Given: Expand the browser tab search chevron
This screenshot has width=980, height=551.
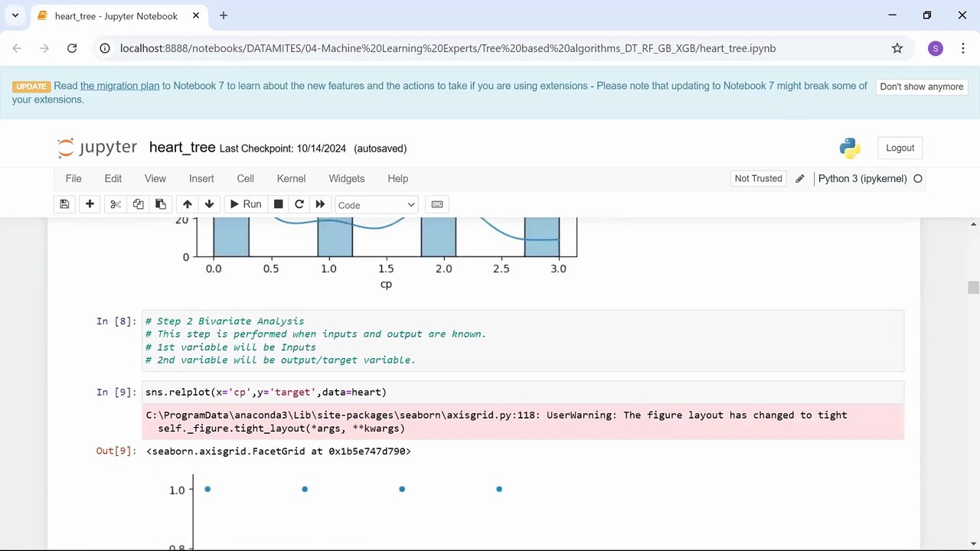Looking at the screenshot, I should click(15, 15).
